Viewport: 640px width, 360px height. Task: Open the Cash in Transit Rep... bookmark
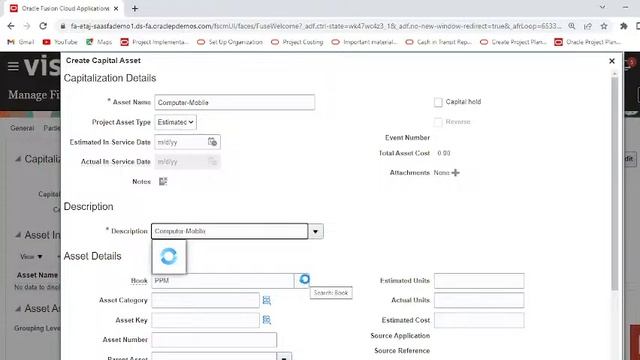[438, 42]
